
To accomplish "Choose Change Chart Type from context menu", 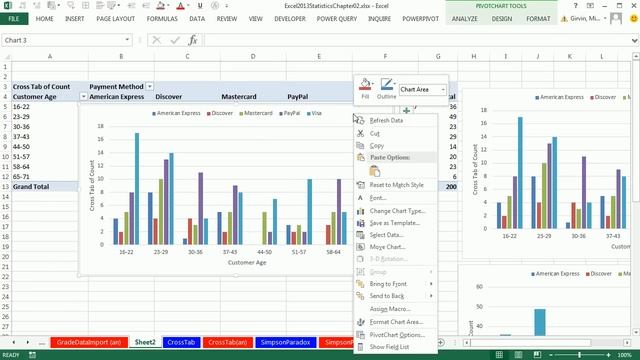I will [396, 211].
